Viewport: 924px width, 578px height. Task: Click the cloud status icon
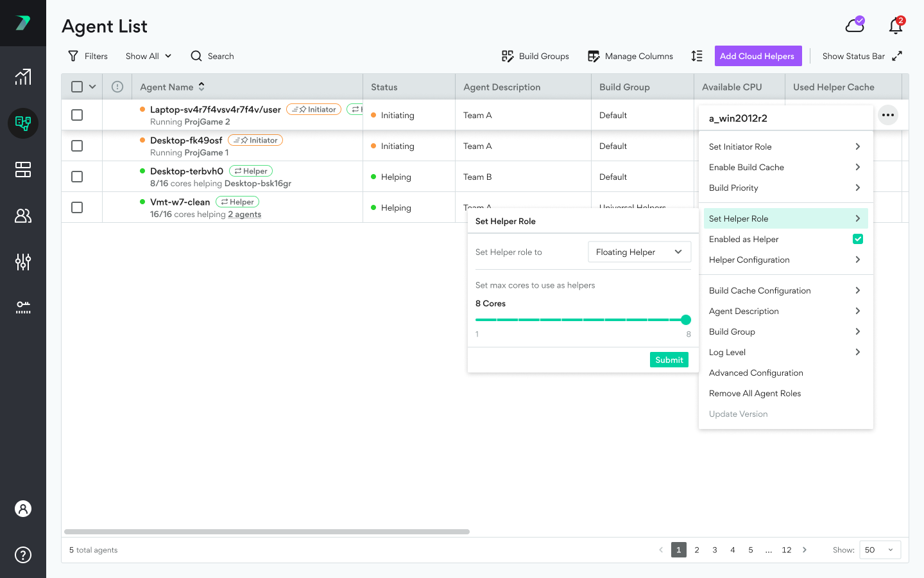[855, 25]
